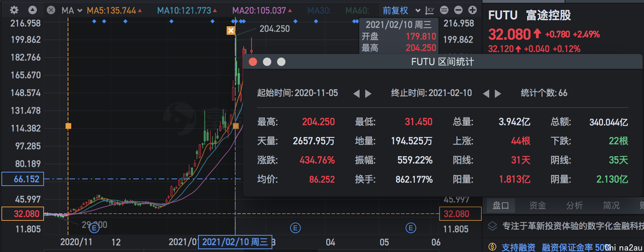Step 起始时间 forward with right arrow
This screenshot has width=644, height=252.
[368, 93]
